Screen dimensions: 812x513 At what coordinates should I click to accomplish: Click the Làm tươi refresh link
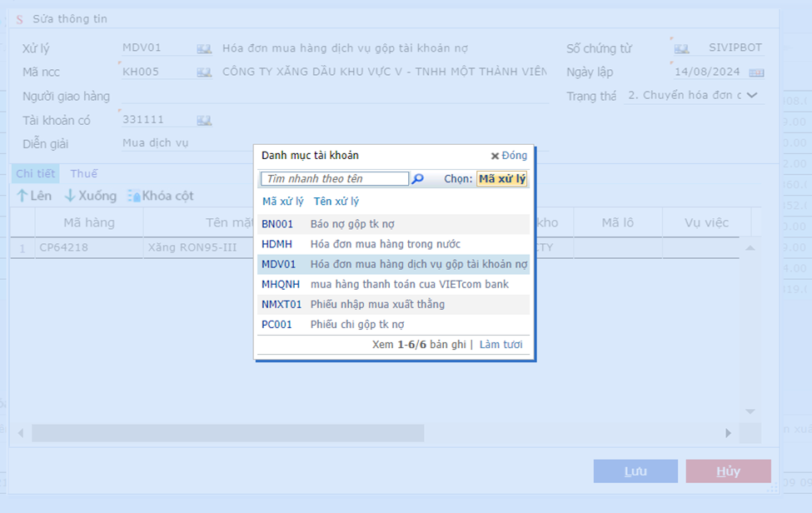point(501,344)
